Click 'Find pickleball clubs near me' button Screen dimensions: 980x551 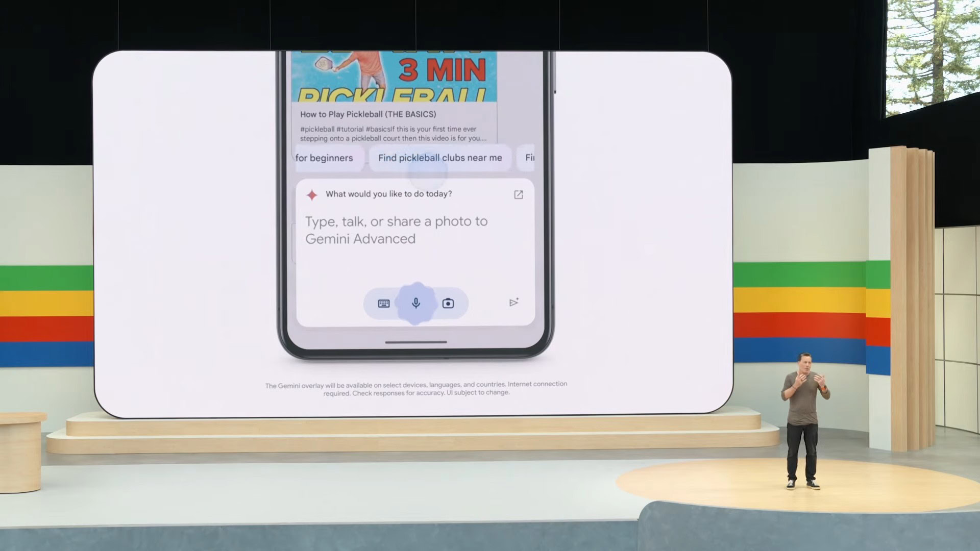pyautogui.click(x=440, y=158)
